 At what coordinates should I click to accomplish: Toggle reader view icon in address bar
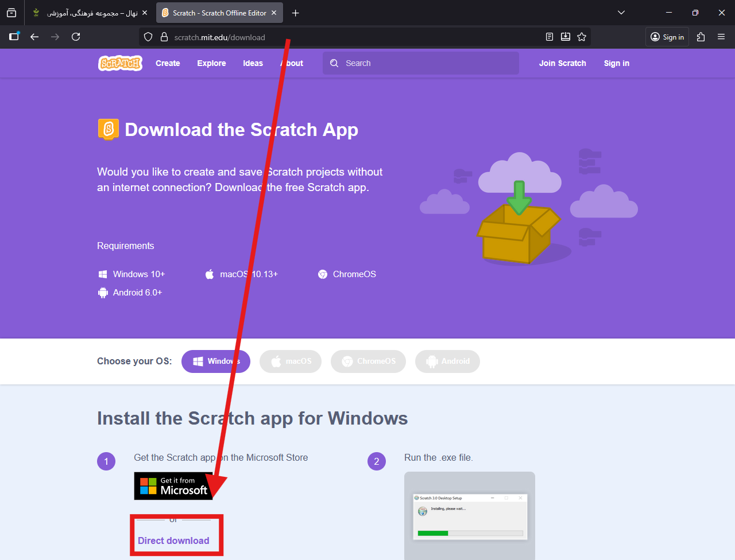click(x=550, y=37)
